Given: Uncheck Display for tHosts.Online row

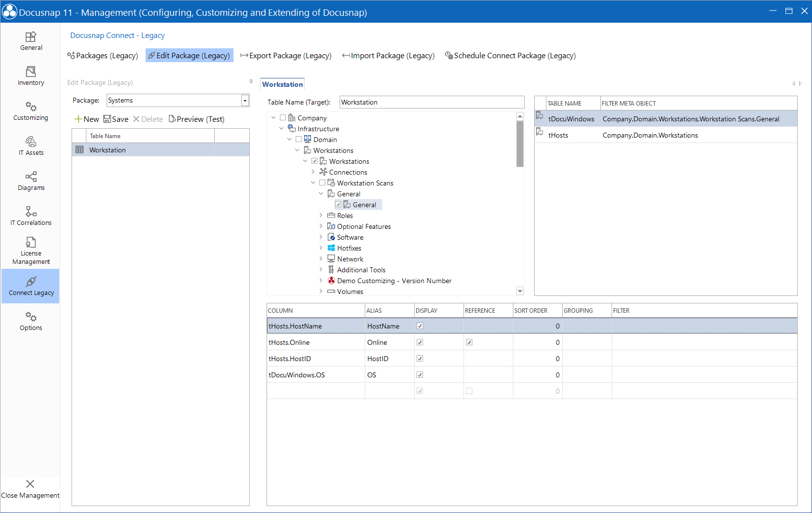Looking at the screenshot, I should pos(420,342).
